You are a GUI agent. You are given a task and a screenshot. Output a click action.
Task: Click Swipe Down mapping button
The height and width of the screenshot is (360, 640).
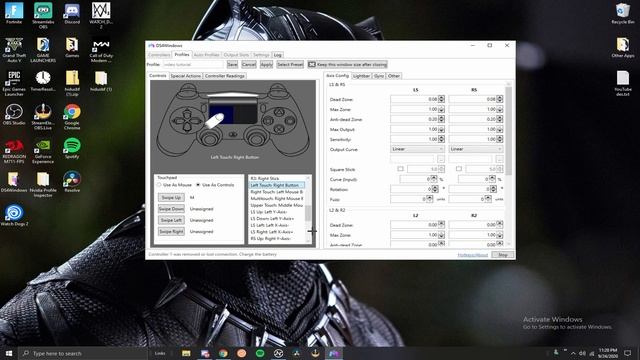pos(171,209)
